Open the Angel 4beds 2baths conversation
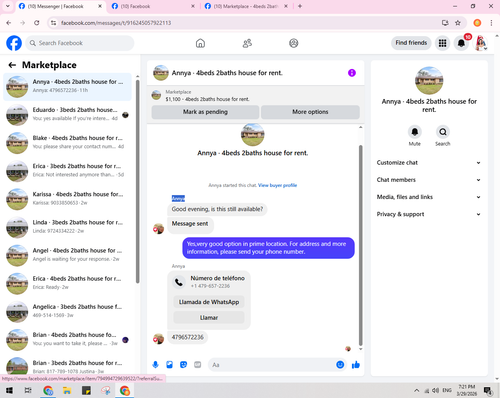 [67, 255]
